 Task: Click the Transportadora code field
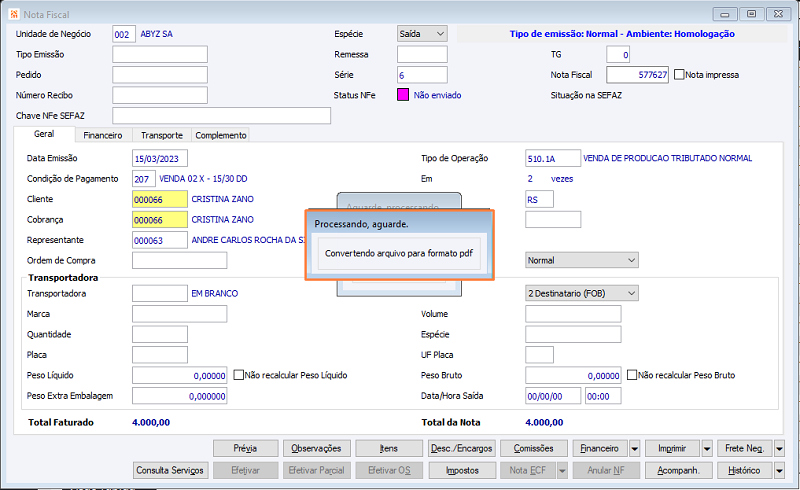tap(160, 293)
